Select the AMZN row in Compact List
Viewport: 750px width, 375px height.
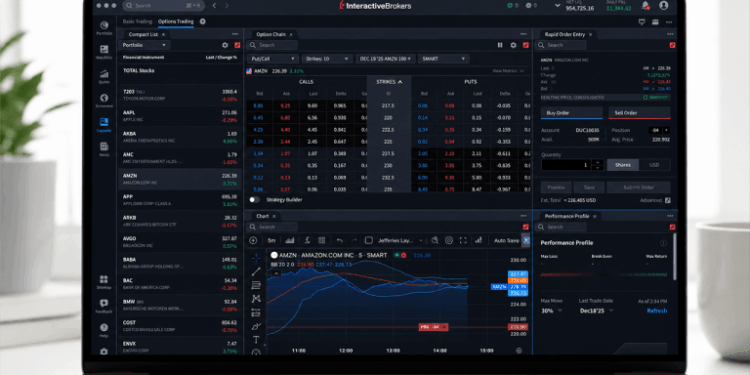(180, 179)
